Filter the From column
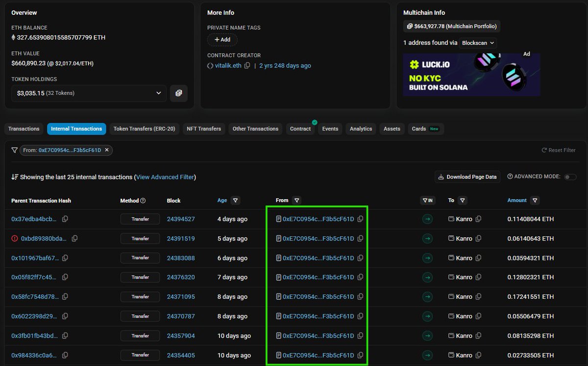Viewport: 588px width, 366px height. click(x=296, y=201)
